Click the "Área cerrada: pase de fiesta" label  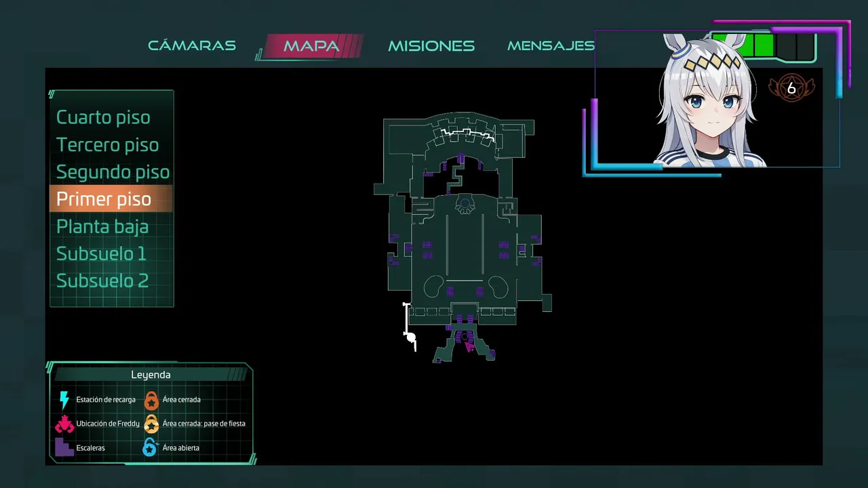point(204,424)
